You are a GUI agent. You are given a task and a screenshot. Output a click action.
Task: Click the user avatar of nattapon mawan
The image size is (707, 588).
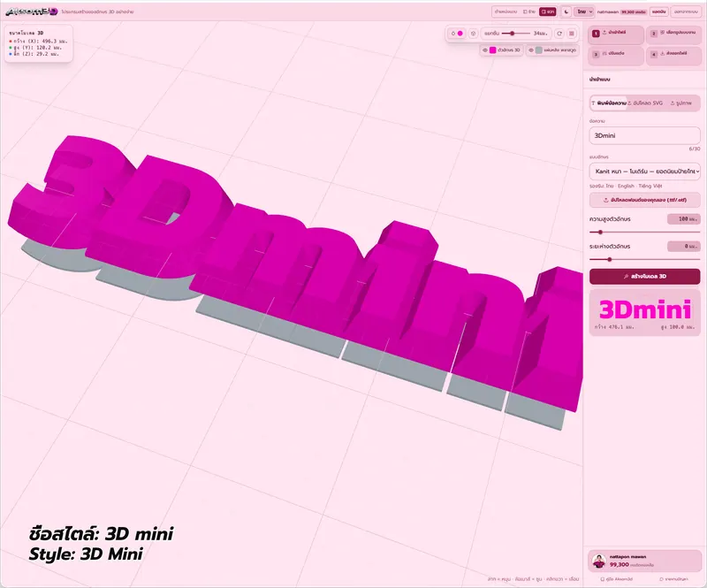tap(599, 561)
